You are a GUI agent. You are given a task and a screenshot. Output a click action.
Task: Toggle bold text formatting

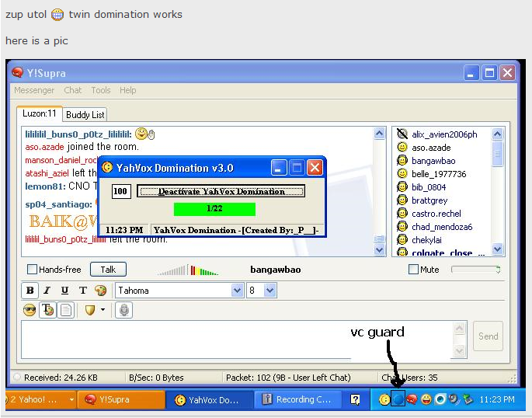[30, 291]
